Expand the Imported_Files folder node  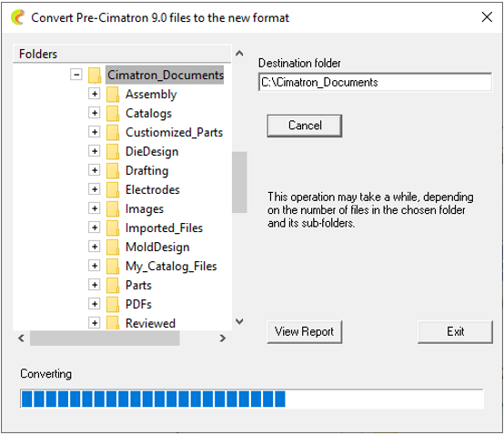coord(95,228)
